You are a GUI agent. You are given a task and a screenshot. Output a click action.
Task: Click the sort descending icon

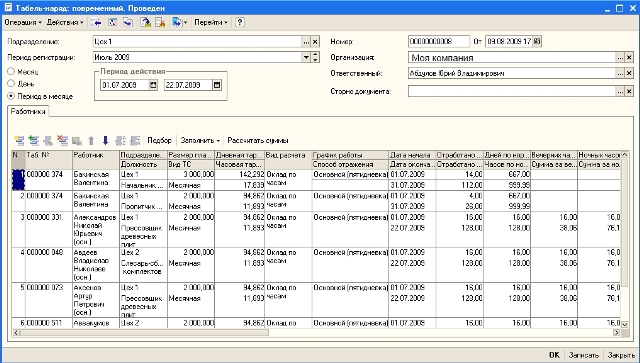[x=135, y=140]
